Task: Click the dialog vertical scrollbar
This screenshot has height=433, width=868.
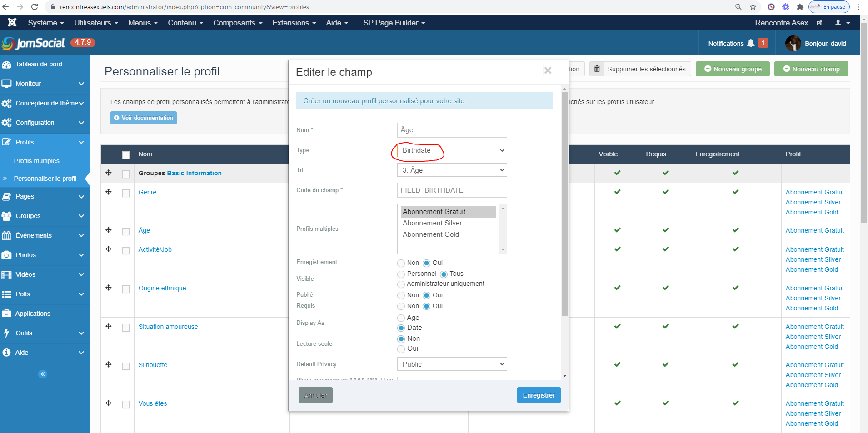Action: 564,204
